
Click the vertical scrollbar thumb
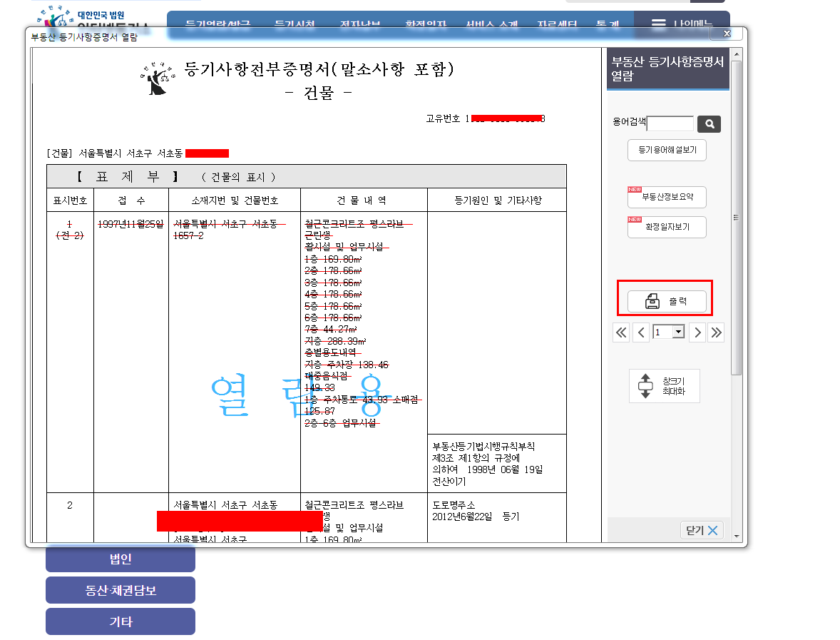(x=737, y=217)
